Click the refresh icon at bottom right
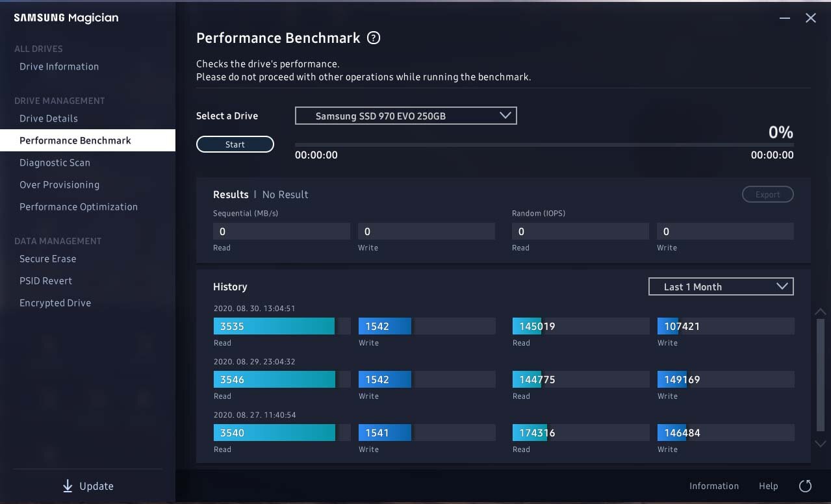Screen dimensions: 831x504 click(805, 486)
